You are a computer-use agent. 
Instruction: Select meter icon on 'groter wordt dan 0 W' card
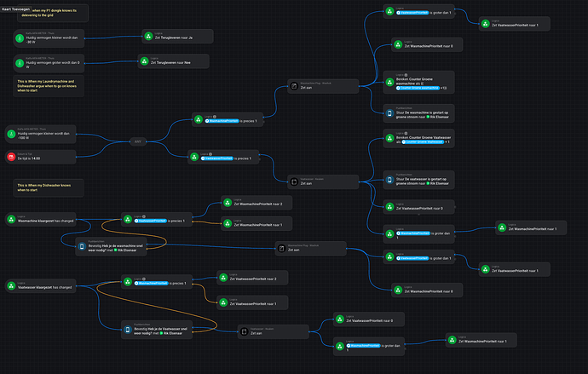pos(20,63)
